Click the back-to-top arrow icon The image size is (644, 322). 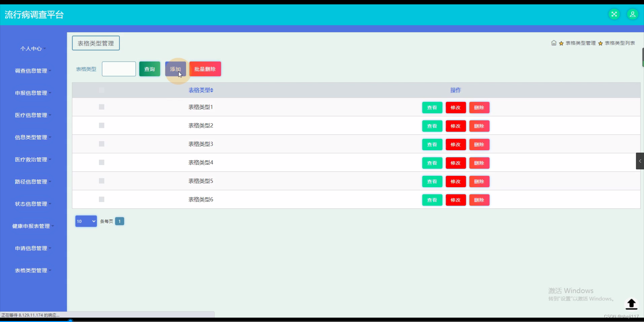point(631,304)
